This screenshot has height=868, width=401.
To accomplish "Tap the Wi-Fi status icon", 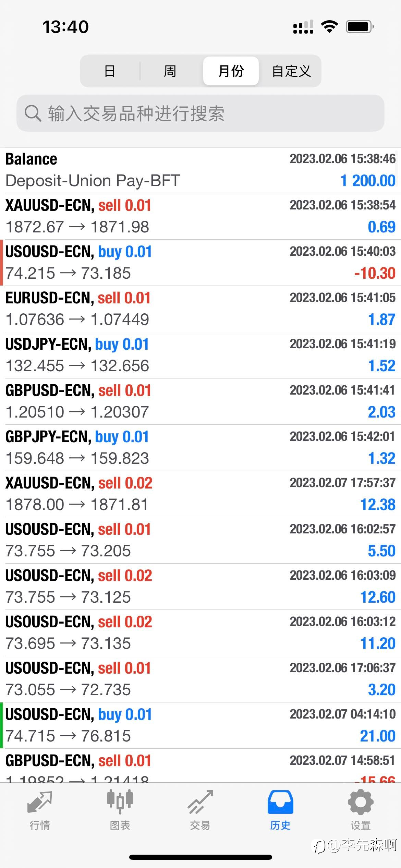I will (329, 27).
